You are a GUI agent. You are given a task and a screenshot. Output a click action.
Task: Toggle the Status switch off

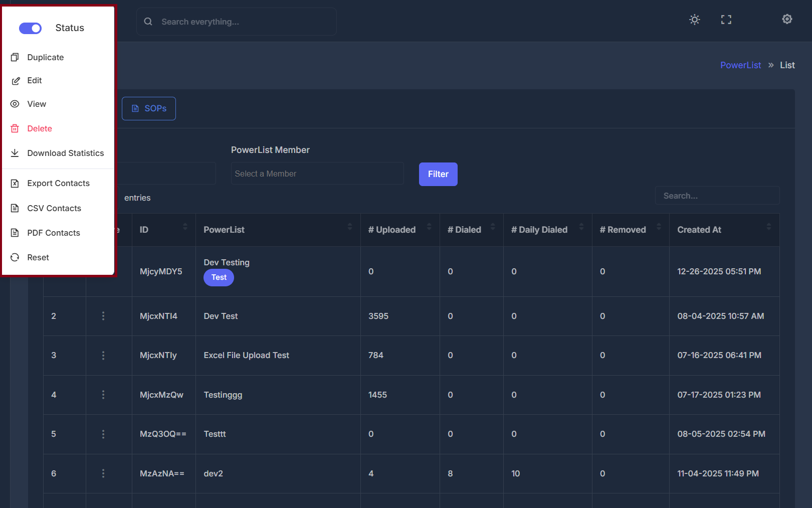click(31, 28)
